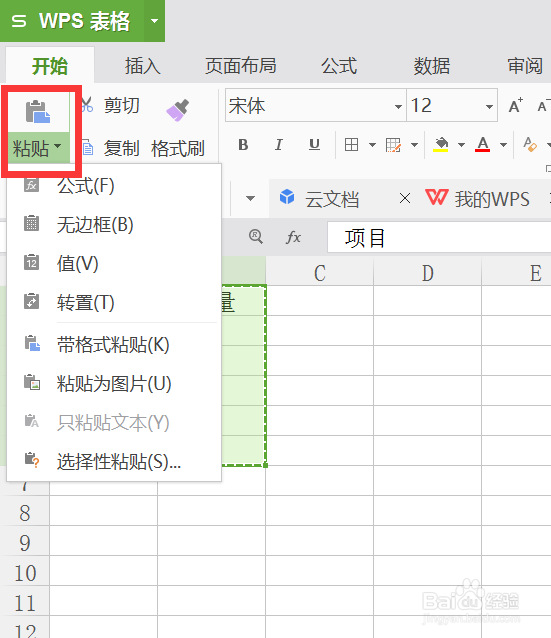Expand the borders dropdown arrow
This screenshot has height=638, width=551.
(372, 145)
